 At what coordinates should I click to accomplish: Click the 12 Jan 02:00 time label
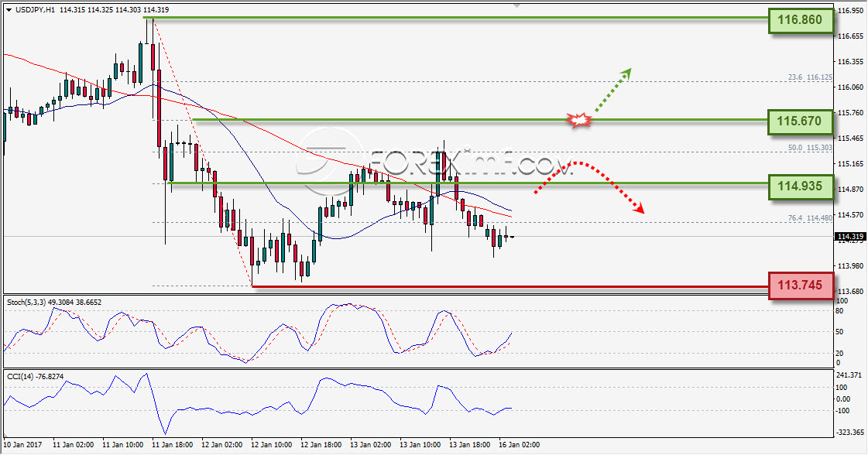coord(221,444)
